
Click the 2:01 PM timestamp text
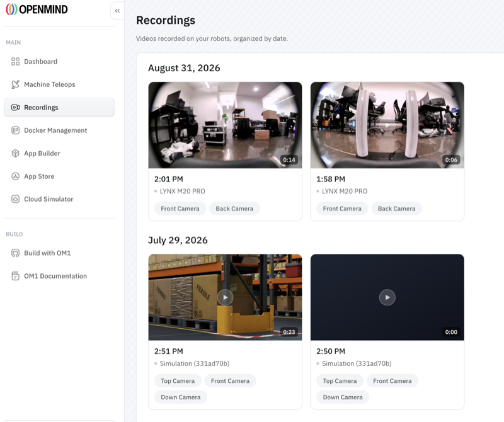168,179
